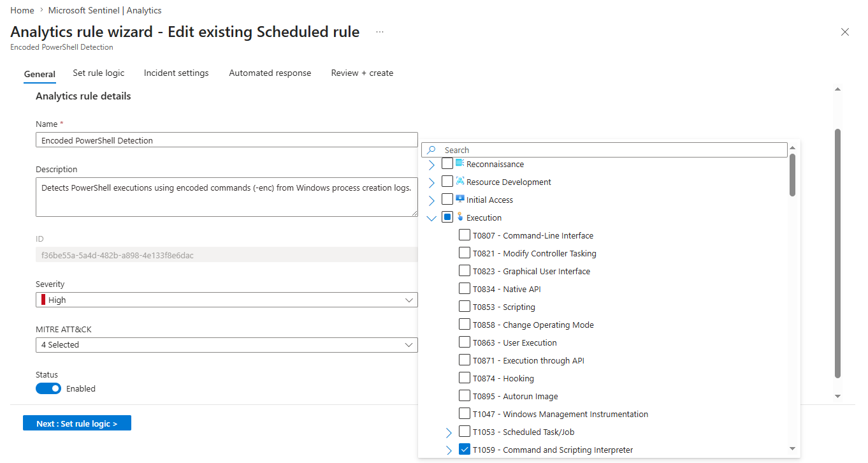Click the Description text area
This screenshot has width=868, height=463.
[227, 197]
